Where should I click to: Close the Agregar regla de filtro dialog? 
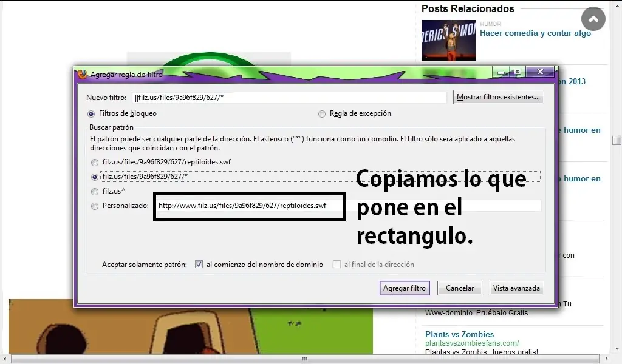tap(540, 72)
